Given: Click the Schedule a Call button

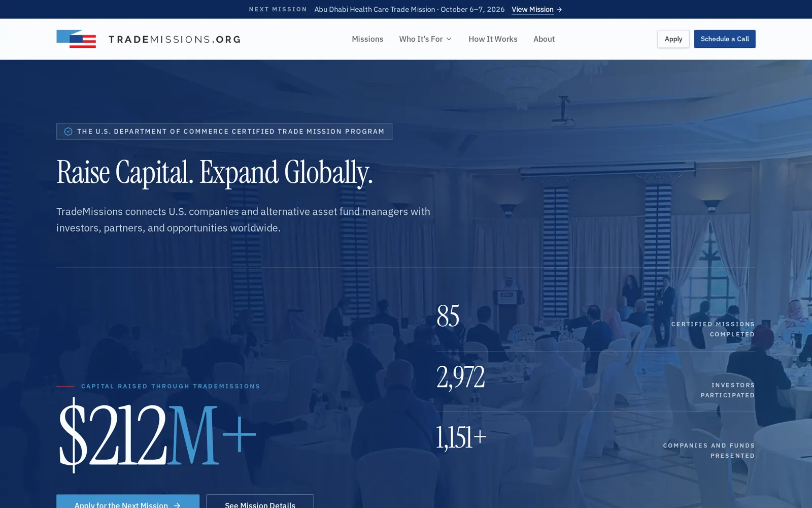Looking at the screenshot, I should click(725, 39).
